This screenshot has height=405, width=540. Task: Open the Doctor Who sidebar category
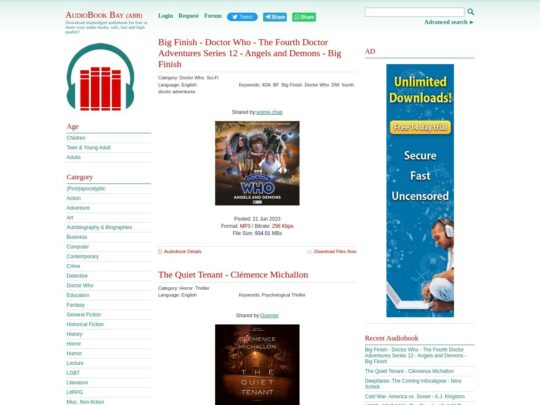point(80,285)
